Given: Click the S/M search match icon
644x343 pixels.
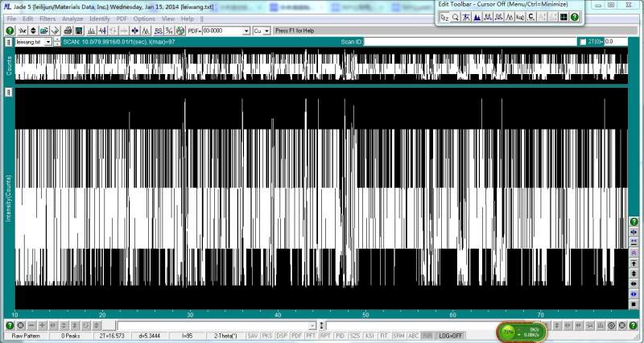Looking at the screenshot, I should (168, 31).
